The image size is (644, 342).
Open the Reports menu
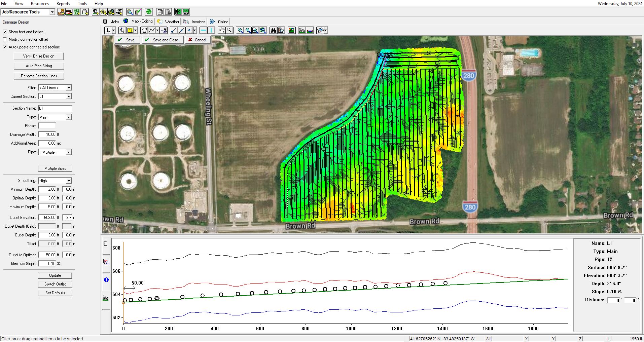click(x=63, y=4)
